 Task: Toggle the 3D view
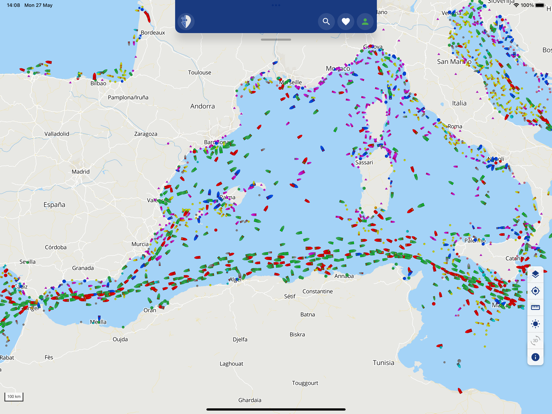click(535, 340)
